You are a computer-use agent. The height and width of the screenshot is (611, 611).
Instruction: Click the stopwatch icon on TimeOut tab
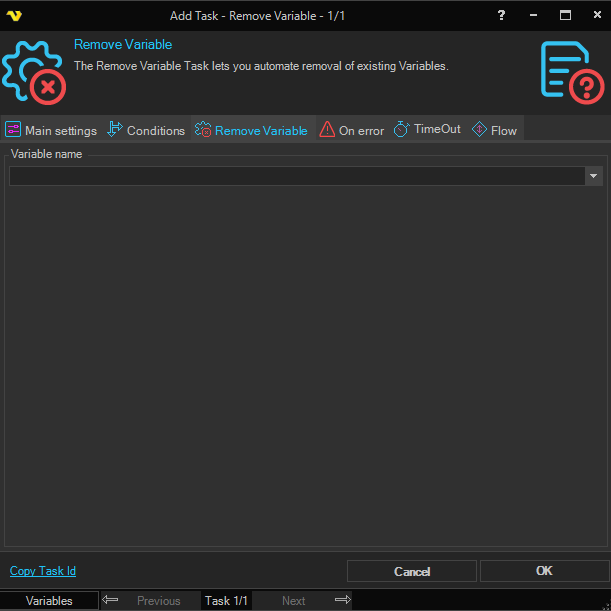tap(402, 130)
